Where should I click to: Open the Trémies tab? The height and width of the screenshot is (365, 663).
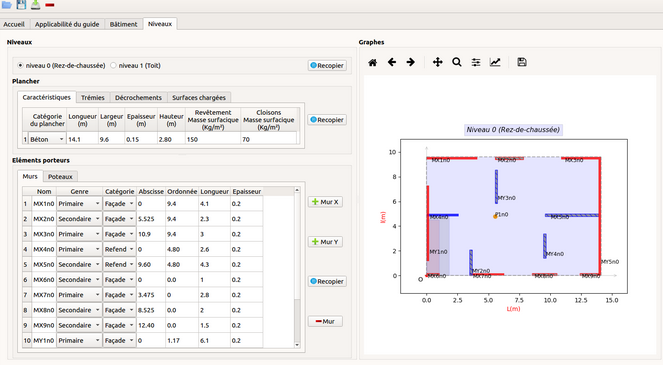click(93, 97)
